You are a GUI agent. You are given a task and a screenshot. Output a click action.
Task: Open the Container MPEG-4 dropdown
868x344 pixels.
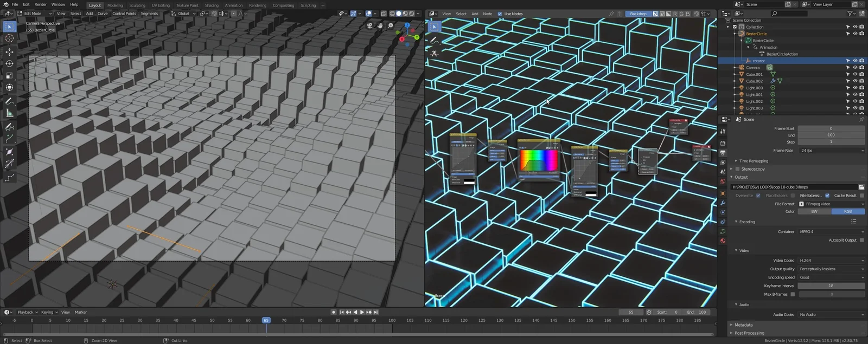tap(831, 232)
